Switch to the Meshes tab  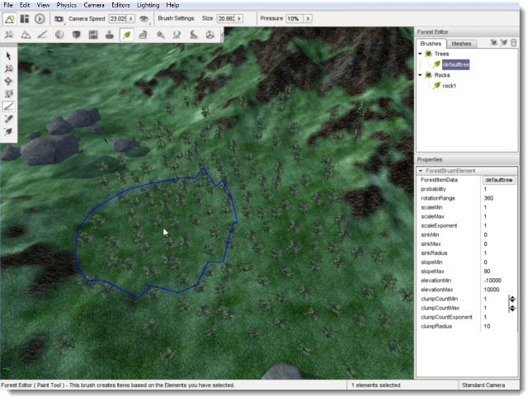[x=462, y=43]
